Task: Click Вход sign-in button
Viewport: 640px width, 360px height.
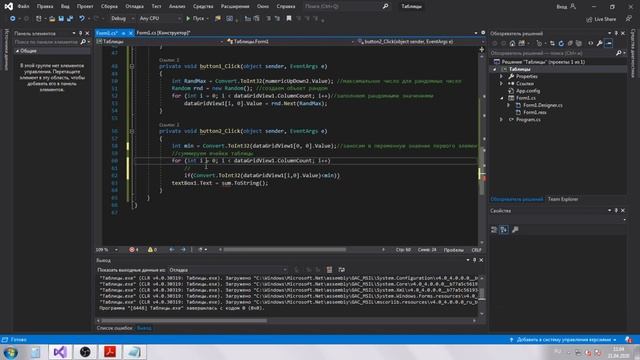Action: [566, 7]
